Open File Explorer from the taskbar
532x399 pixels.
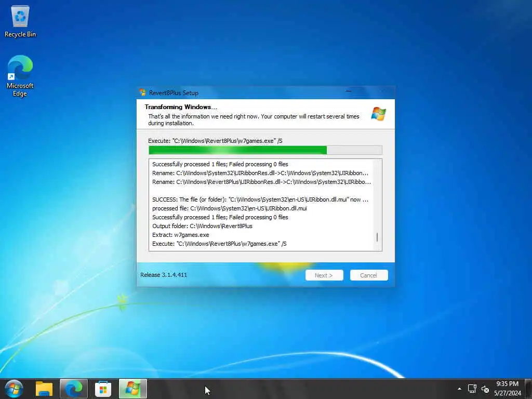(x=44, y=389)
